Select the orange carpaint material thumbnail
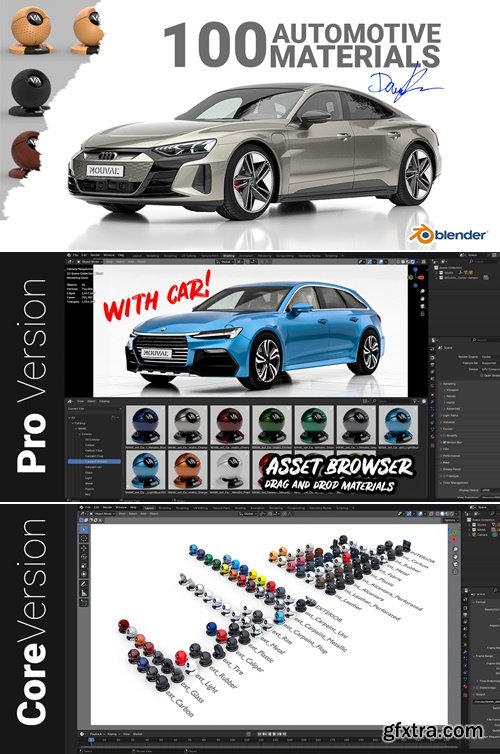Image resolution: width=500 pixels, height=754 pixels. coord(188,470)
